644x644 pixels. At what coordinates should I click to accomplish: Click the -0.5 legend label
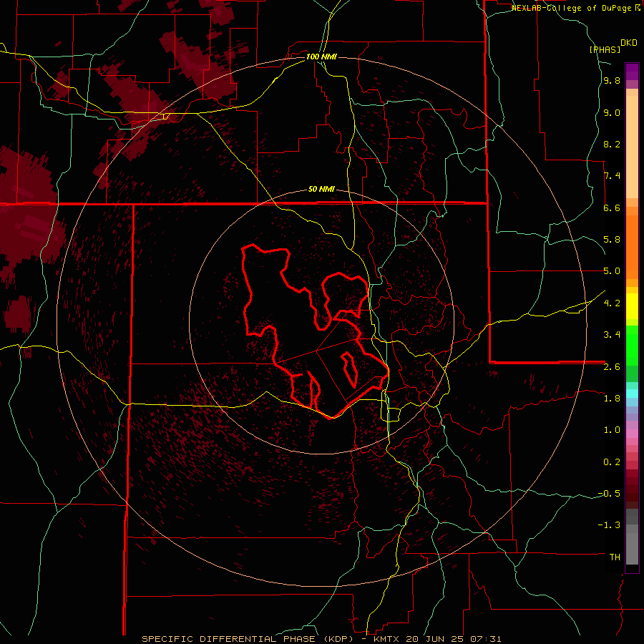point(609,494)
